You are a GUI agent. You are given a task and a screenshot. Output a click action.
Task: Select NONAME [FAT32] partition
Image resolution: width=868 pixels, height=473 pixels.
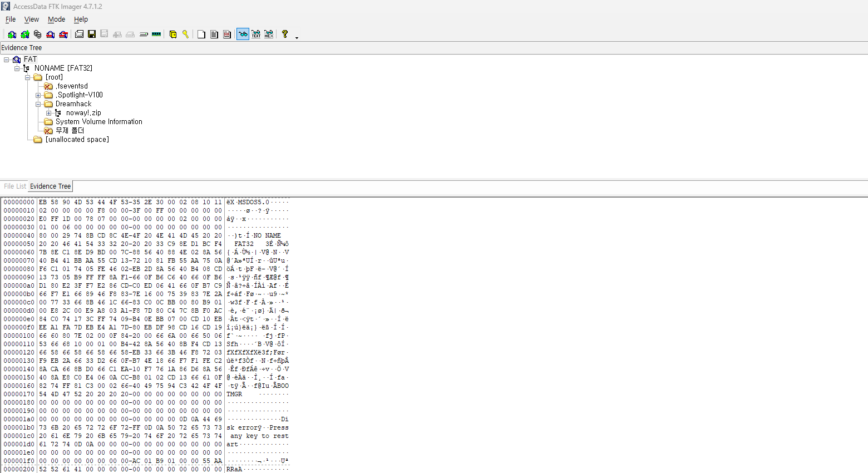coord(63,68)
